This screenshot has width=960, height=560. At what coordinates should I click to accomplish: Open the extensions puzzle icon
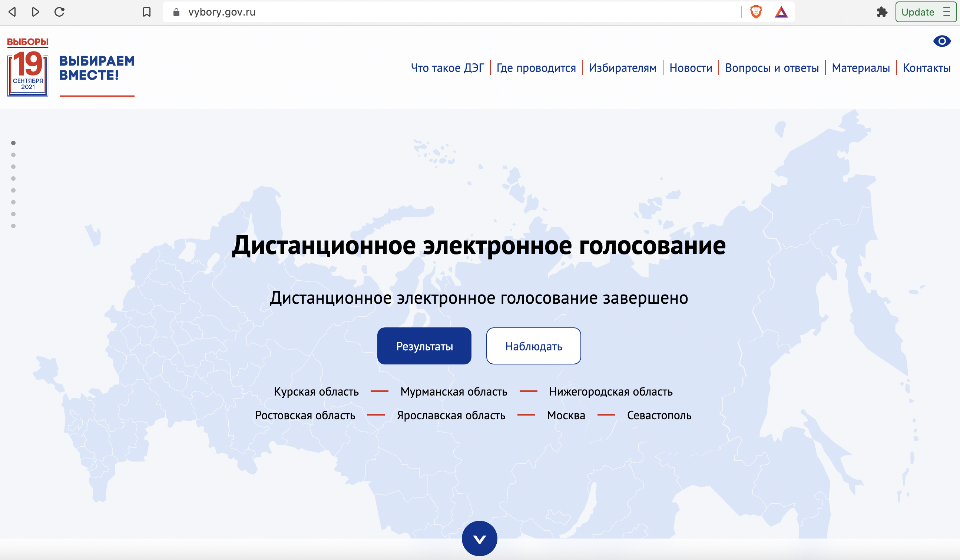882,12
